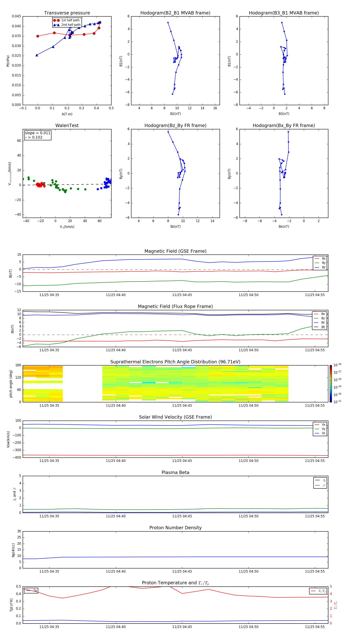
Task: Click the 'Solar Wind Velocity (GSE Frame)' title
Action: point(175,417)
